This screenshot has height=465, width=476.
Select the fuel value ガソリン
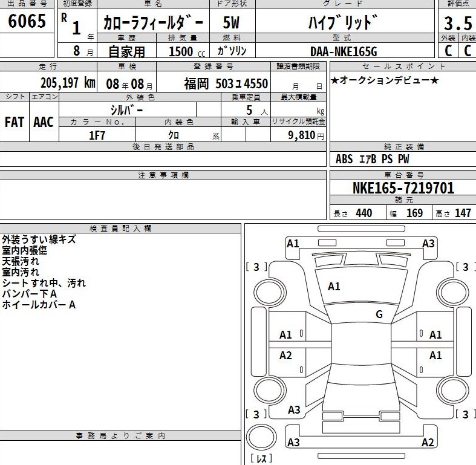(232, 50)
